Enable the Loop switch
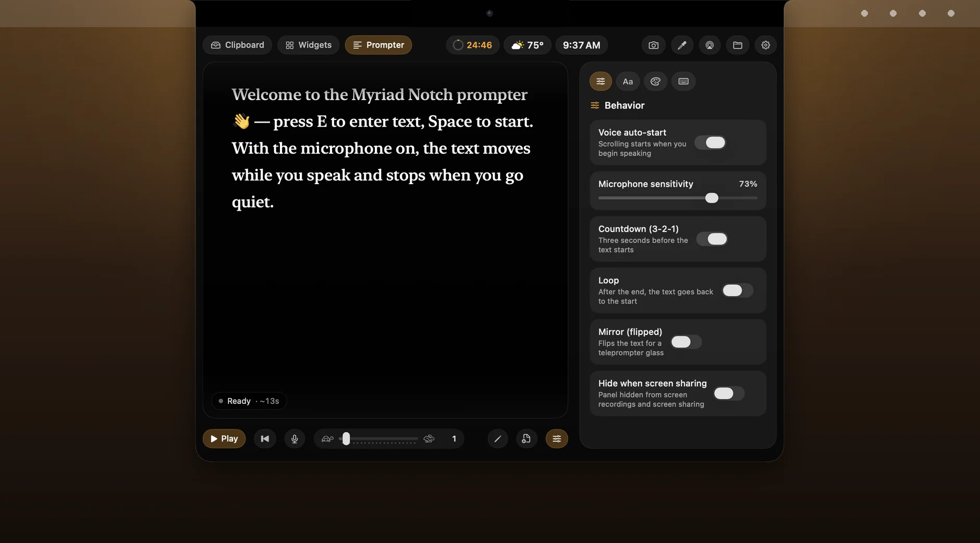Screen dimensions: 980x543 click(x=738, y=291)
